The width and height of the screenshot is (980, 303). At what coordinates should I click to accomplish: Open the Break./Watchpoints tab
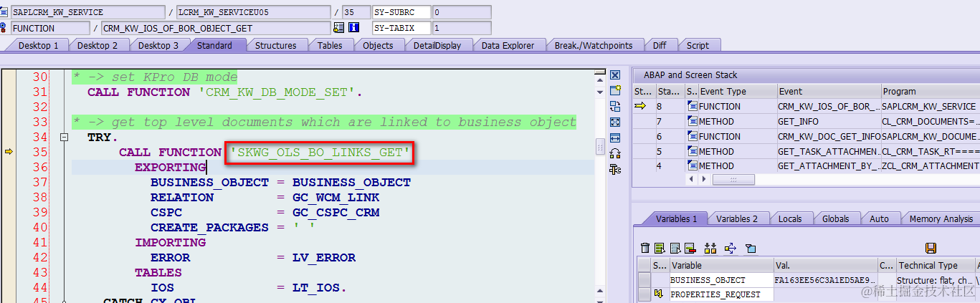pyautogui.click(x=594, y=45)
